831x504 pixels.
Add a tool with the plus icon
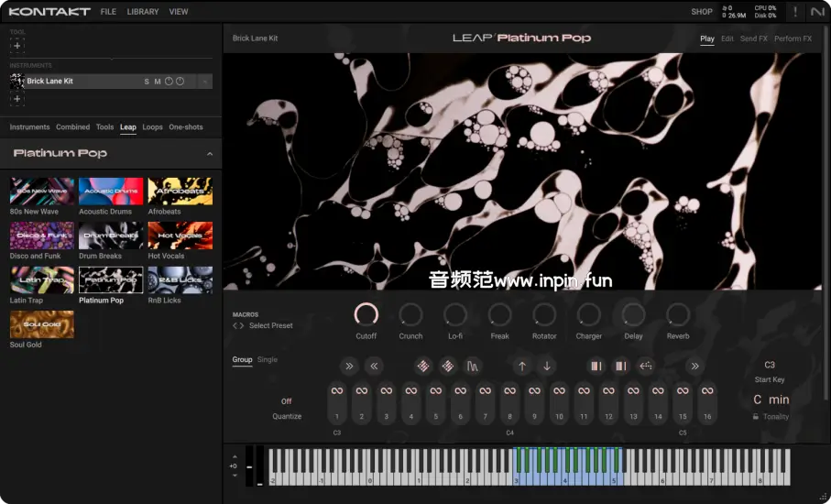[x=16, y=45]
